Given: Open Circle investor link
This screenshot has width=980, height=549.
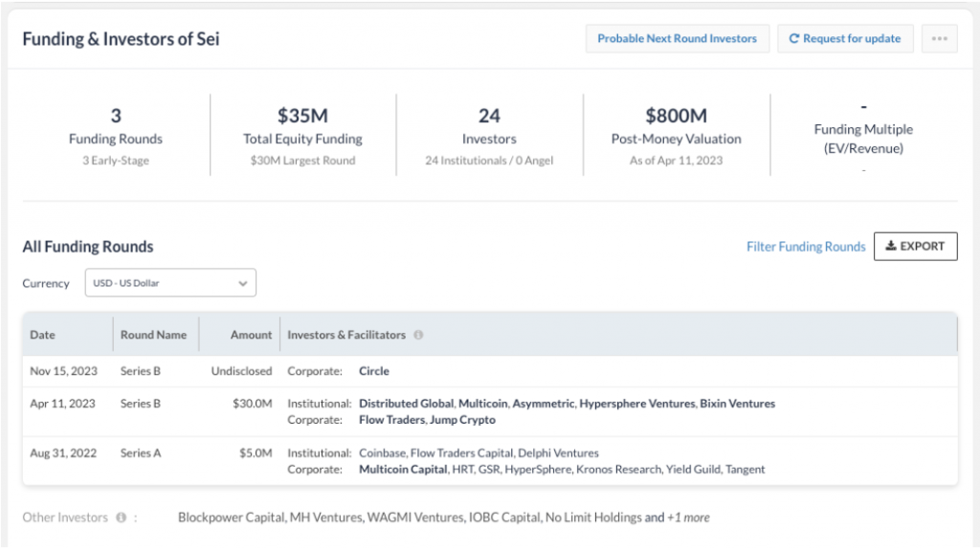Looking at the screenshot, I should (x=374, y=371).
